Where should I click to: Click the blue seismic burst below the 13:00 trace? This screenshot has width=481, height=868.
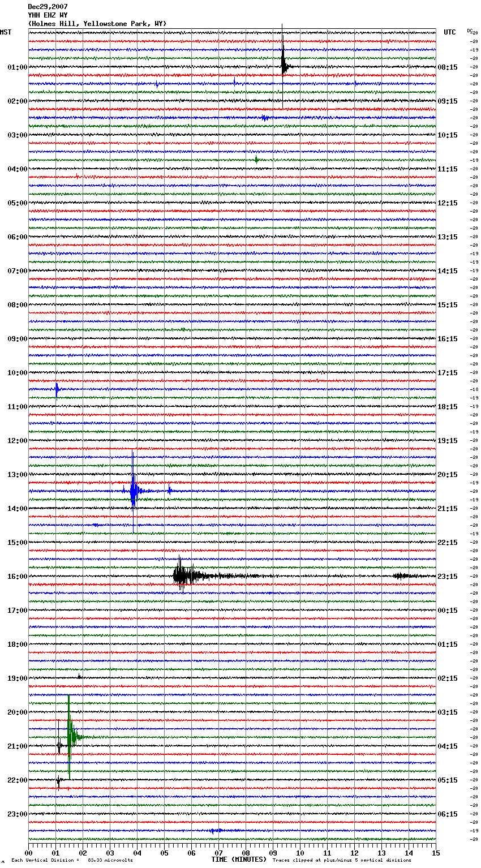(x=134, y=491)
